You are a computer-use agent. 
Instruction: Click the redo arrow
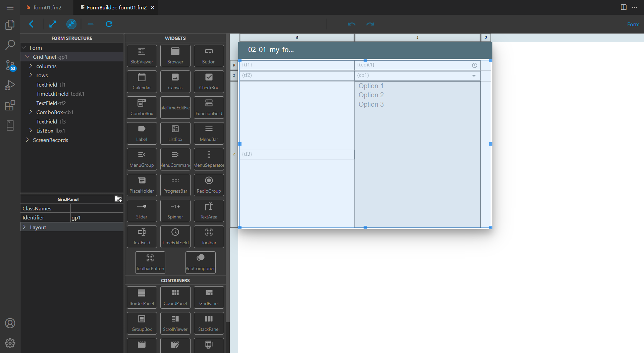pyautogui.click(x=370, y=24)
